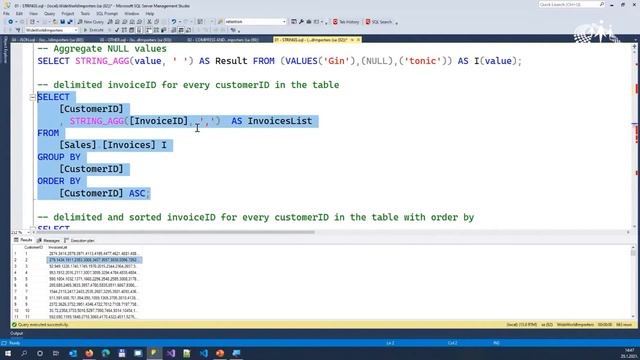Open the Output panel tab
640x360 pixels.
pos(16,333)
